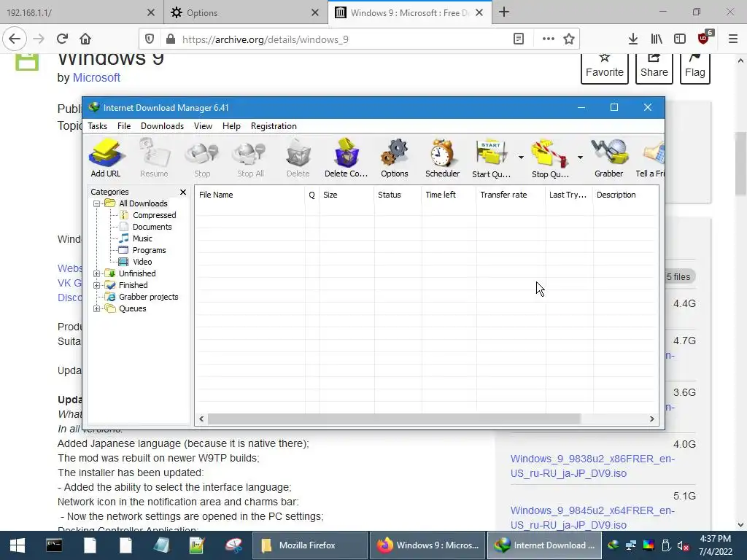The image size is (747, 560).
Task: Select the Video category
Action: click(x=142, y=262)
